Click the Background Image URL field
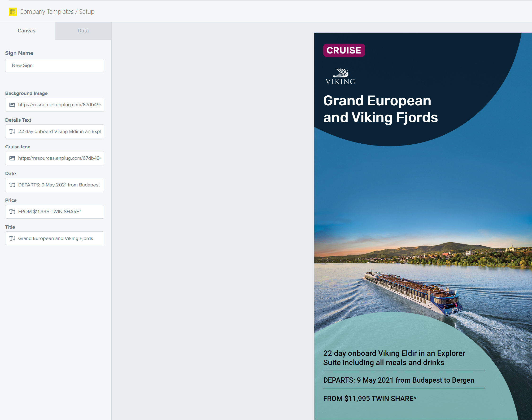532x420 pixels. click(59, 105)
